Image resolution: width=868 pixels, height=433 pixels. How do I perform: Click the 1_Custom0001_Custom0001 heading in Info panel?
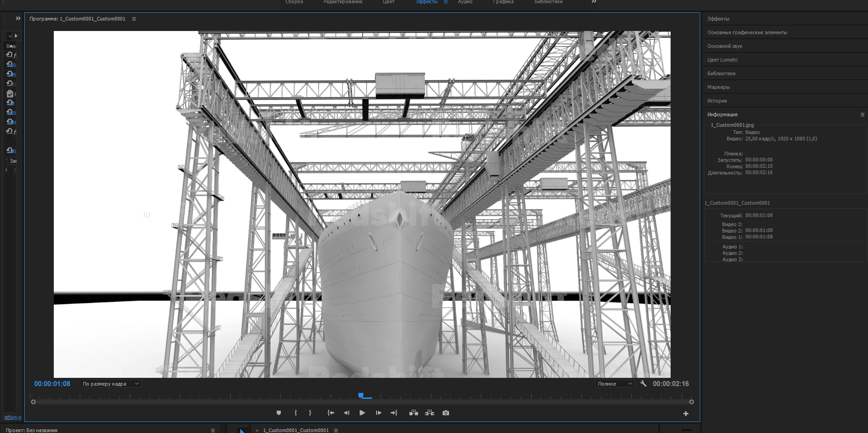(737, 203)
